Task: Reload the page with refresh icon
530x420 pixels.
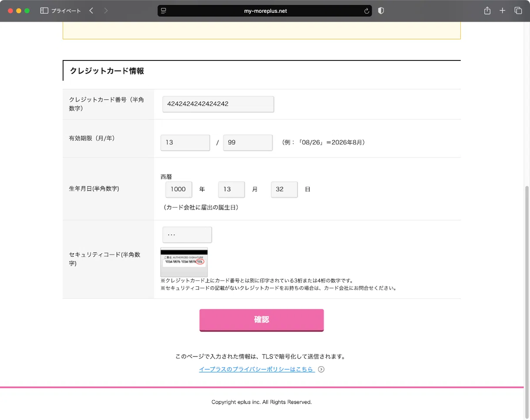Action: coord(366,11)
